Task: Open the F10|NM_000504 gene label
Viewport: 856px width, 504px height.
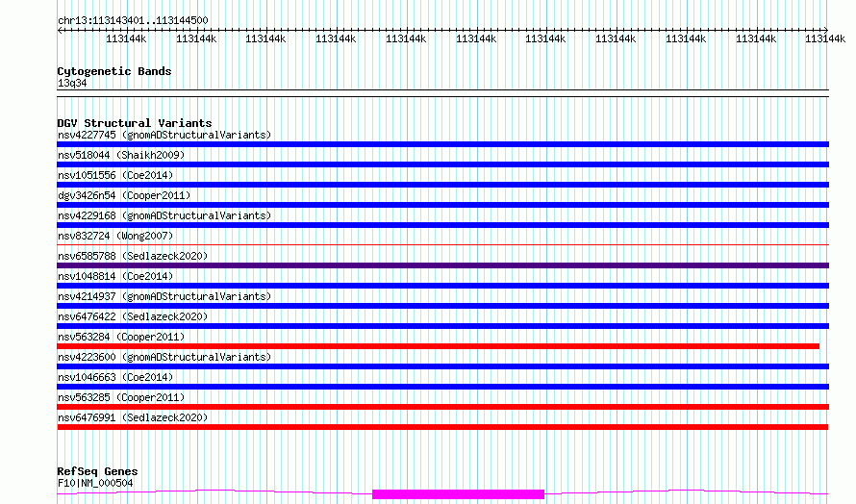Action: (x=95, y=483)
